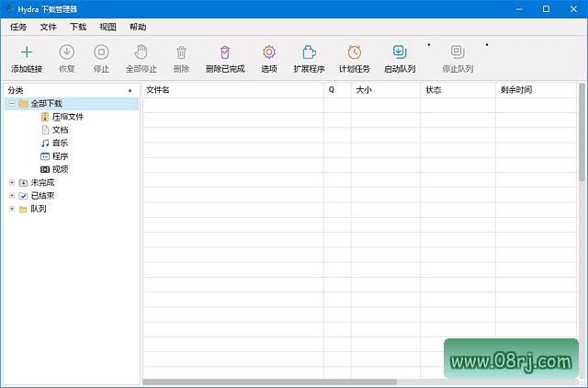Open 选项 settings gear icon
The image size is (588, 388).
coord(269,52)
